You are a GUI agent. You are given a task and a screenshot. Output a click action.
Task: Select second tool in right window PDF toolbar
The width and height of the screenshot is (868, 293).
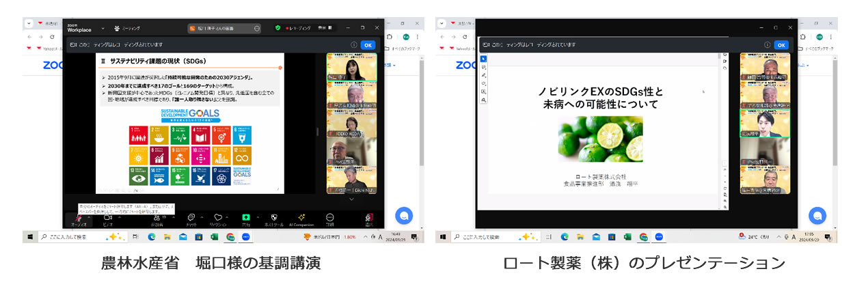(483, 67)
